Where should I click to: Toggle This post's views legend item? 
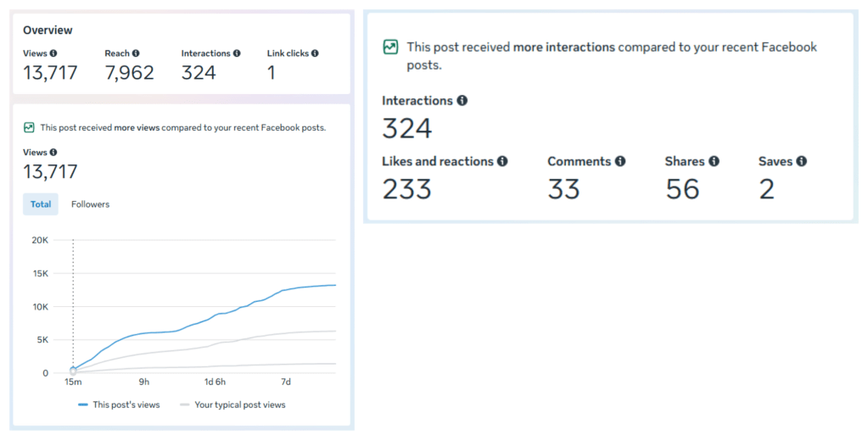click(x=119, y=404)
